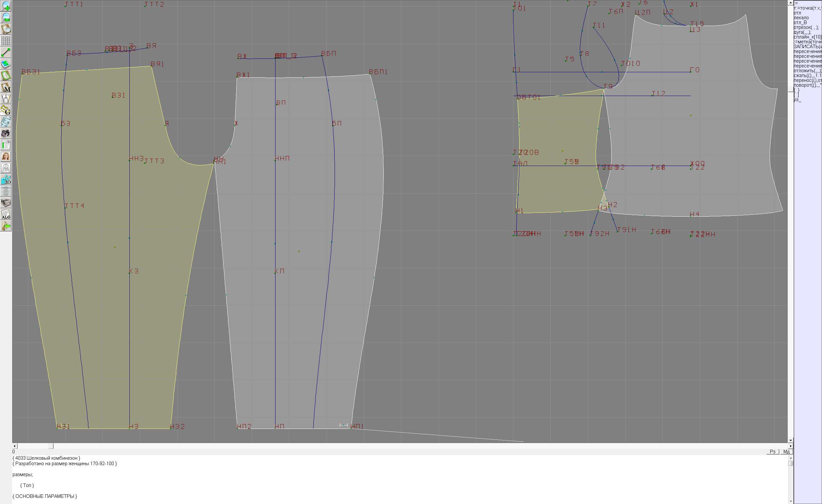Image resolution: width=822 pixels, height=504 pixels.
Task: Click the canvas vertical scrollbar down arrow
Action: coord(790,440)
